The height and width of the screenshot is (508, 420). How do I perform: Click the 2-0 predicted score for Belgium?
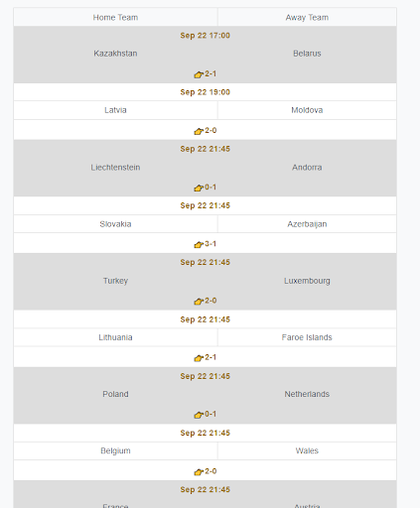[x=210, y=471]
